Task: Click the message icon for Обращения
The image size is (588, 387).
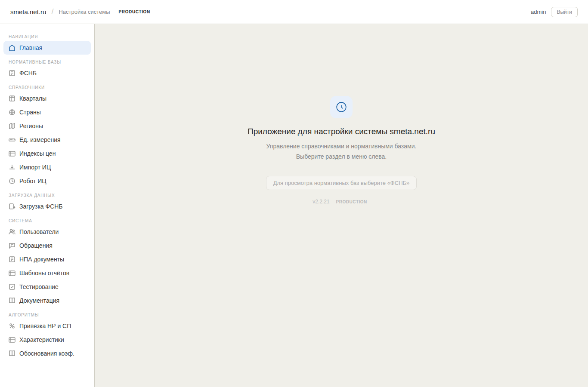Action: [12, 246]
